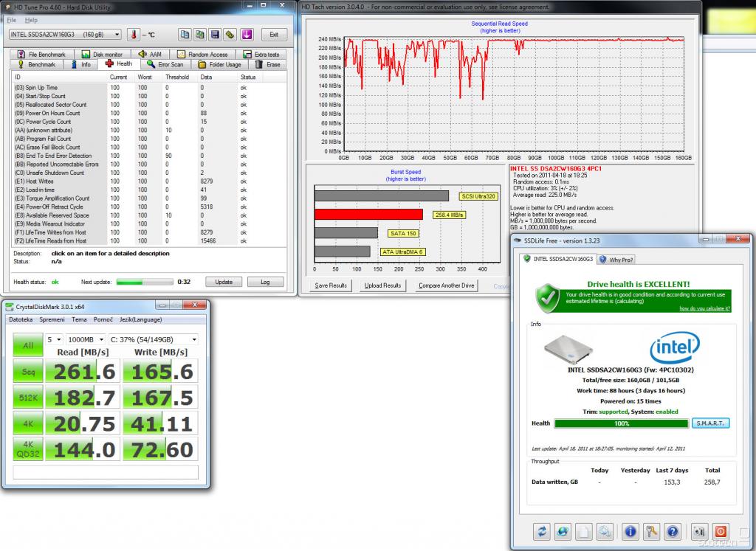Click the green options icon in HD Tune toolbar
Image resolution: width=756 pixels, height=551 pixels.
(230, 35)
